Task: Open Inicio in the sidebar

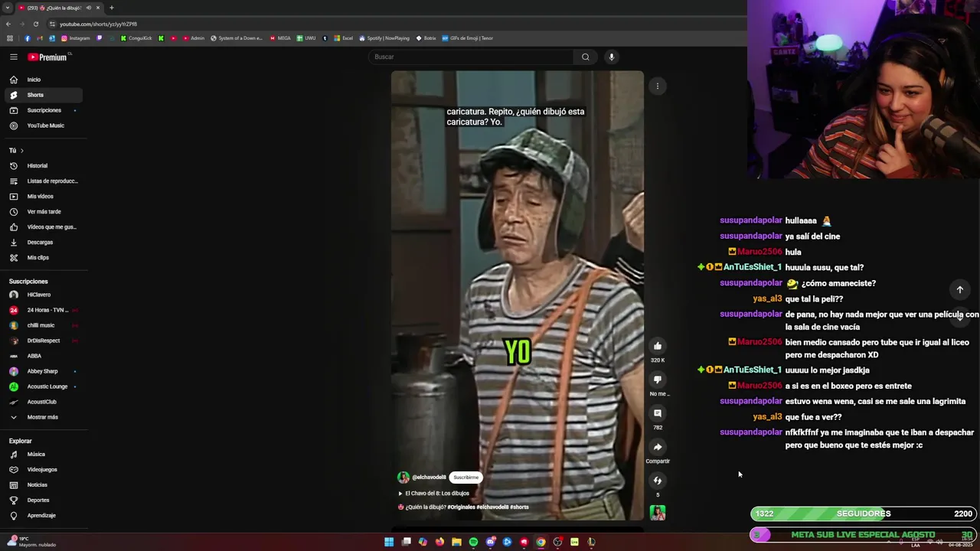Action: click(x=43, y=80)
